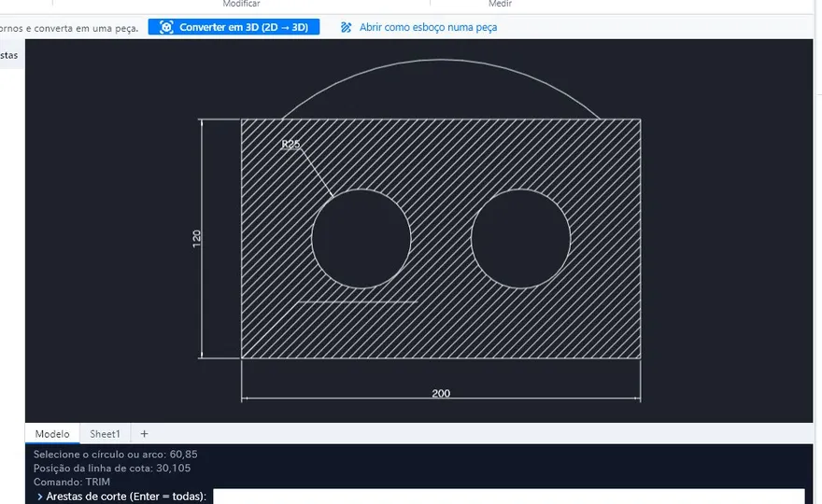Click the 'Comando: TRIM' history line

(72, 482)
